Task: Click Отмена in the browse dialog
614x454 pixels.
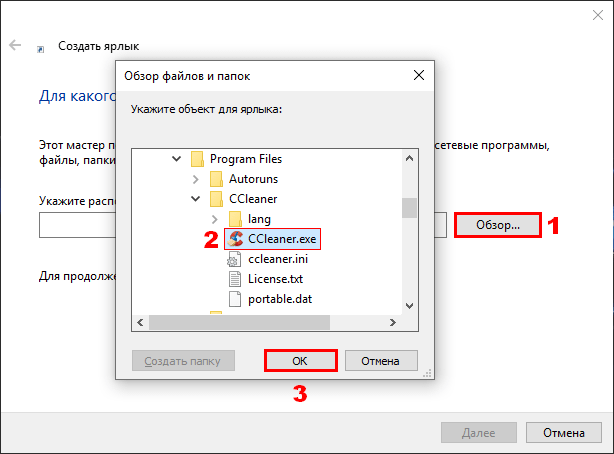Action: pyautogui.click(x=381, y=361)
